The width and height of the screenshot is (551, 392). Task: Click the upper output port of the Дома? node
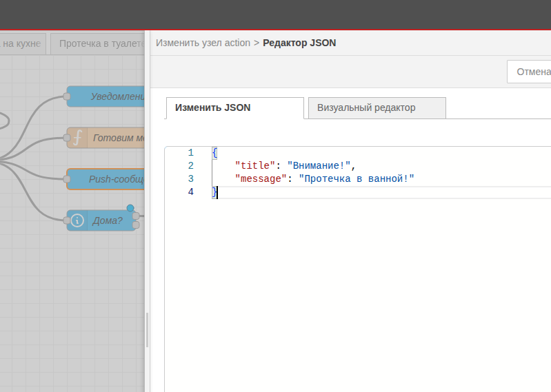136,216
